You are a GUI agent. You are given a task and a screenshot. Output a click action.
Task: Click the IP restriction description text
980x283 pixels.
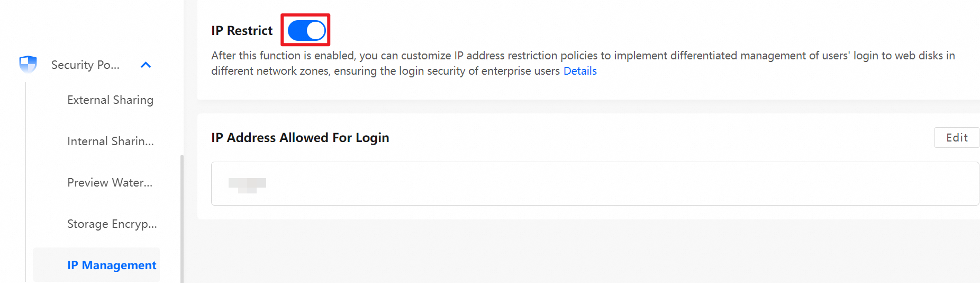(x=476, y=56)
